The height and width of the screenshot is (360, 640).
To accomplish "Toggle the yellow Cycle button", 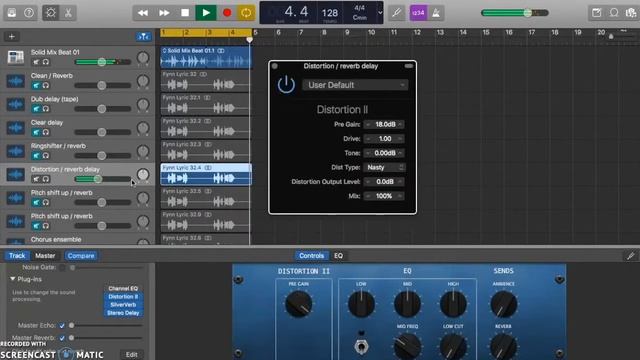I will pyautogui.click(x=246, y=13).
